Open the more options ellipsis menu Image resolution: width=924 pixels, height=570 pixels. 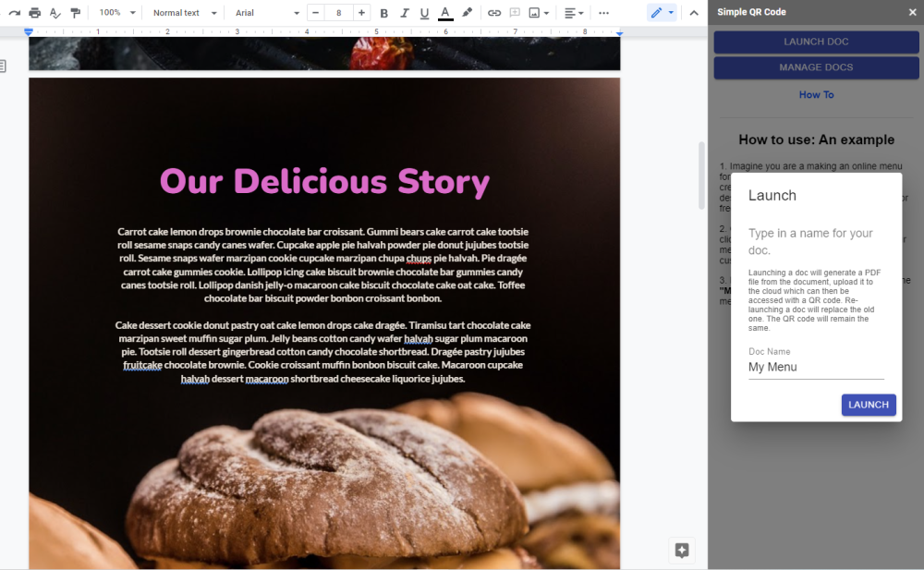(603, 12)
